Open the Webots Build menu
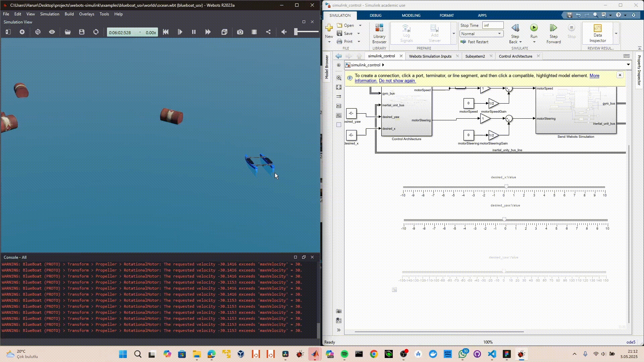Screen dimensions: 644x362 [x=69, y=14]
